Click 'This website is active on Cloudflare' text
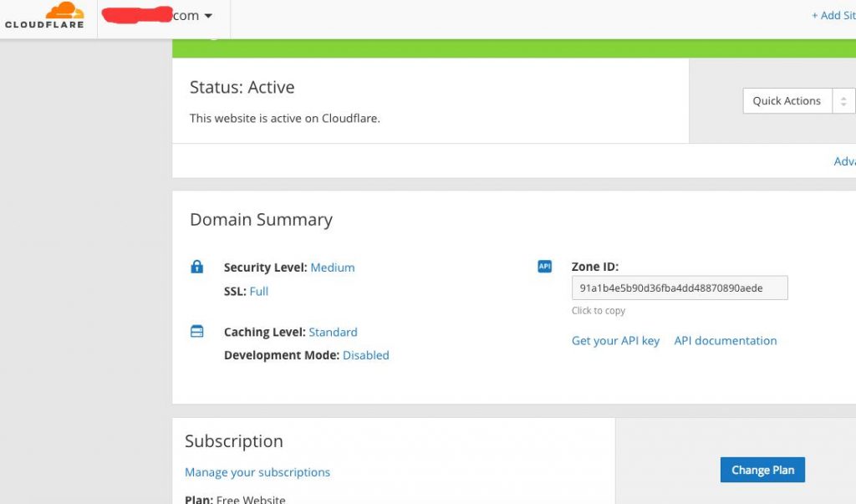 coord(285,119)
